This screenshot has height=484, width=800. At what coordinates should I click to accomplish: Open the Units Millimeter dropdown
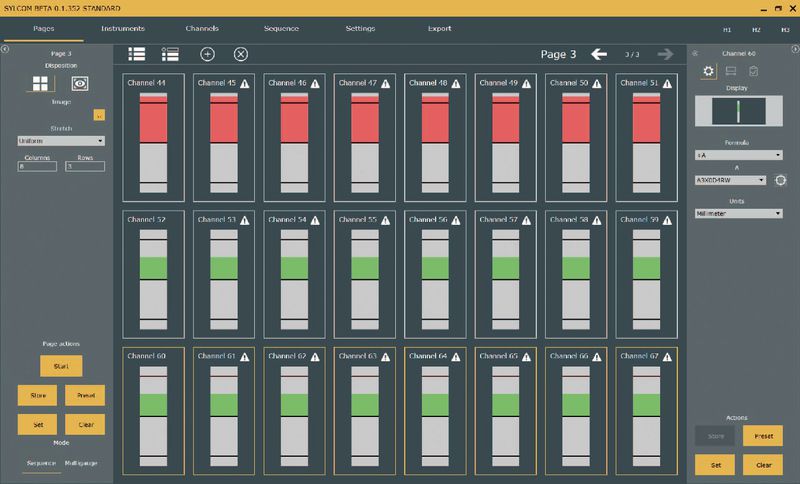pyautogui.click(x=738, y=213)
